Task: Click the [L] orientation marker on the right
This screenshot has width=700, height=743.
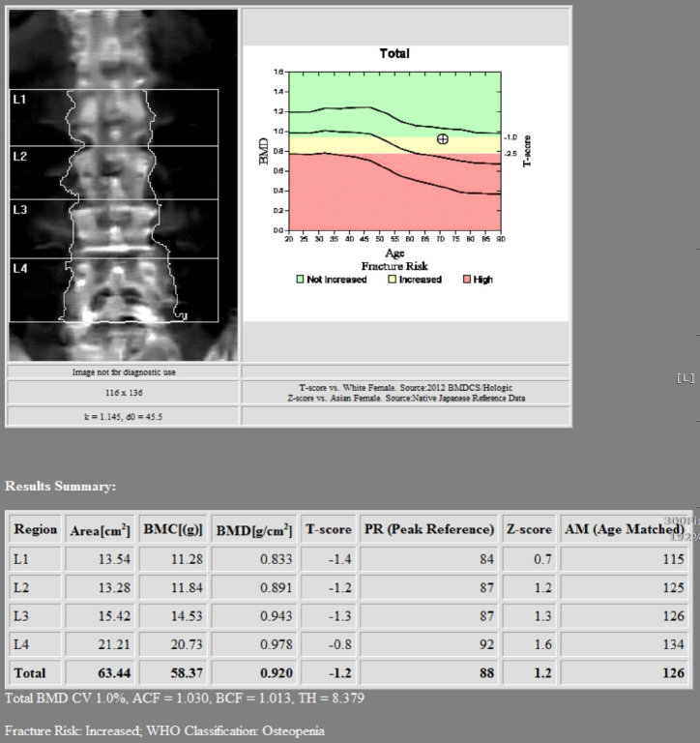Action: click(x=685, y=378)
